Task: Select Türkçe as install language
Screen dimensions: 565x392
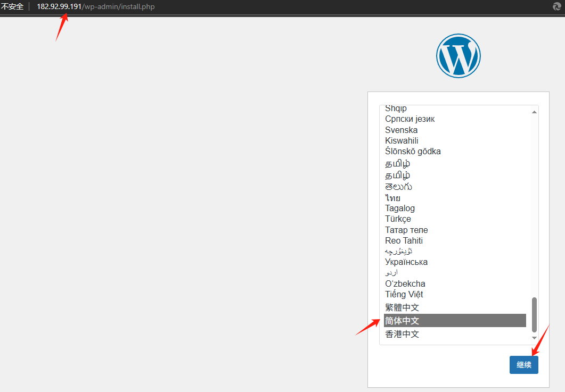Action: pyautogui.click(x=455, y=219)
